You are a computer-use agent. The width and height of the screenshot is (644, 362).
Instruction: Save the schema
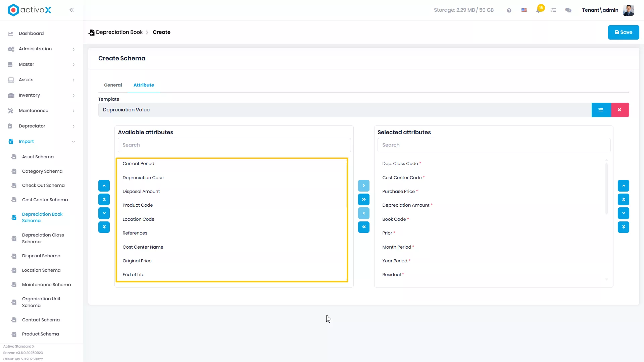(624, 32)
